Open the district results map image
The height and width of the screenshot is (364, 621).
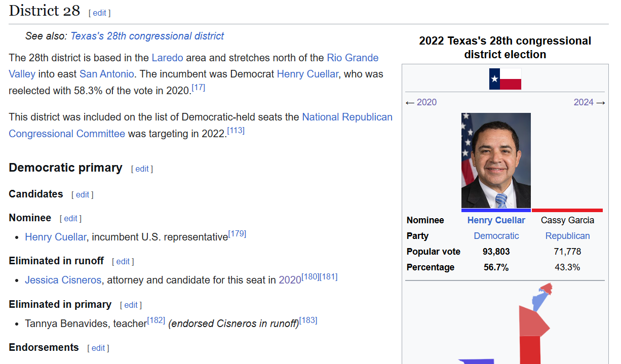505,324
